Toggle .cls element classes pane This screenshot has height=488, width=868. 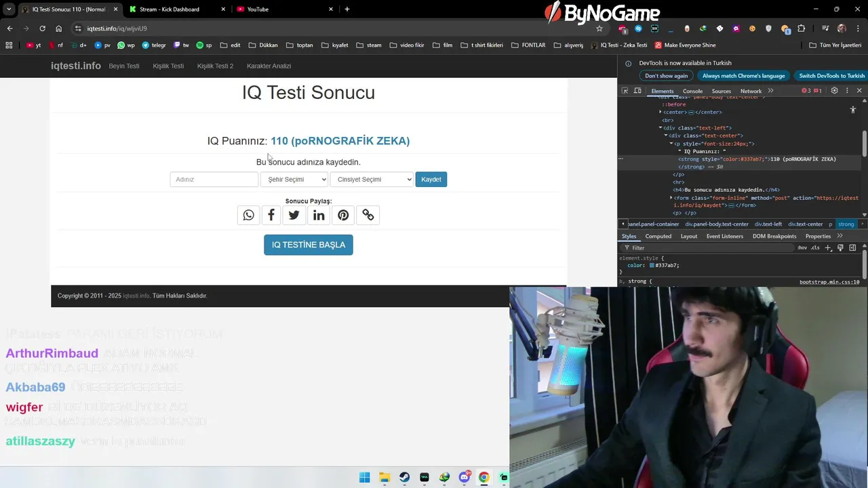(x=815, y=247)
